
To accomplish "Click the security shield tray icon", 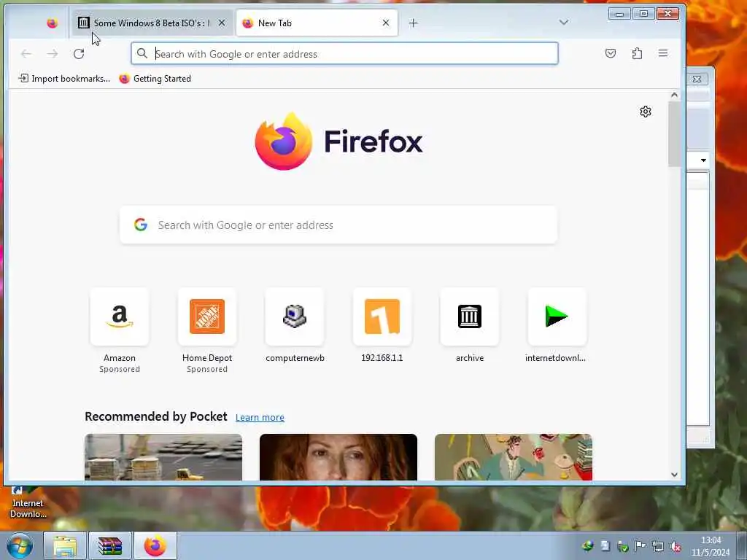I will pyautogui.click(x=623, y=546).
